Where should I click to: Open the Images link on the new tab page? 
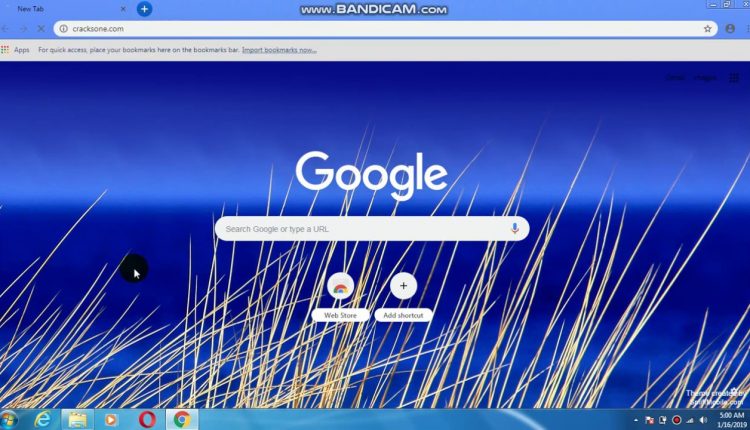click(x=705, y=77)
